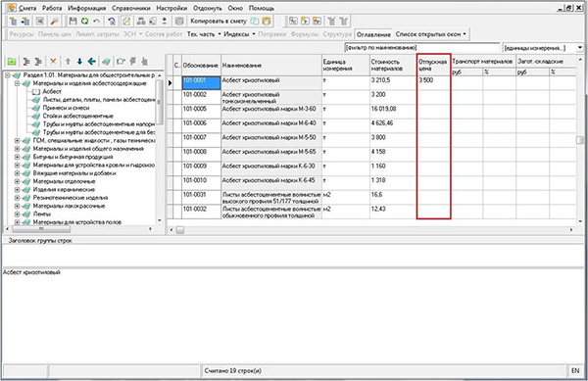Select the Примеси и смеси tree item
Viewport: 588px width, 381px height.
tap(66, 108)
